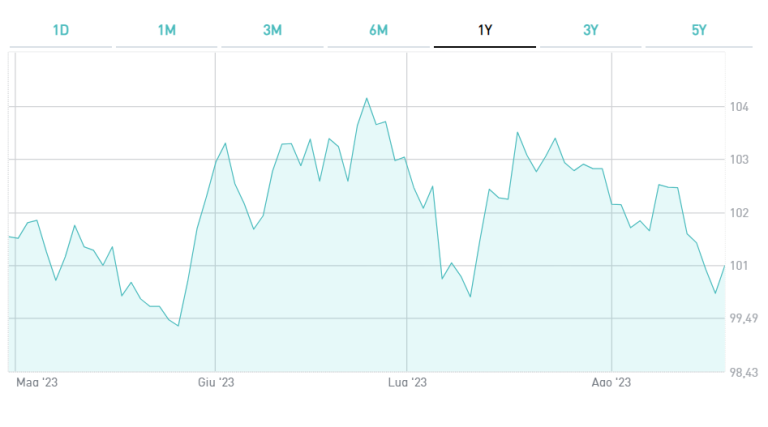Click the lowest trough before Giu '23
This screenshot has width=768, height=427.
click(x=177, y=326)
